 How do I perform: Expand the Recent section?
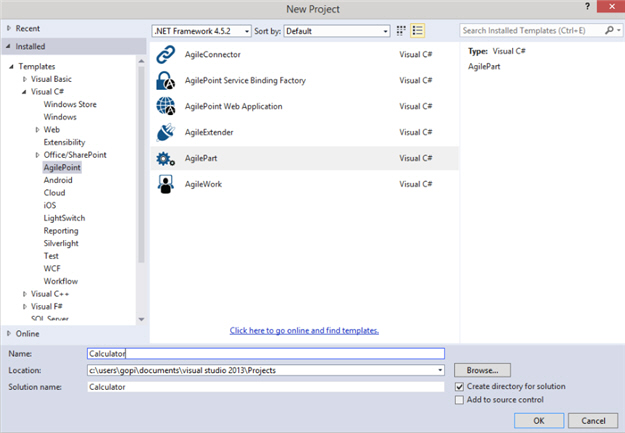[9, 28]
